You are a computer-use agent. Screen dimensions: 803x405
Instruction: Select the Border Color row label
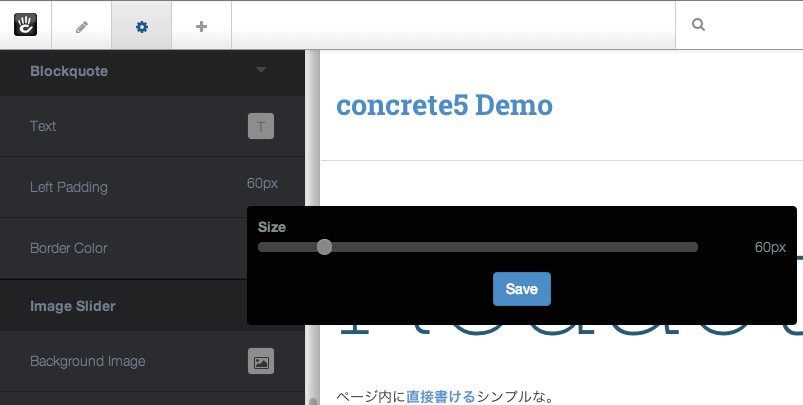pyautogui.click(x=68, y=248)
